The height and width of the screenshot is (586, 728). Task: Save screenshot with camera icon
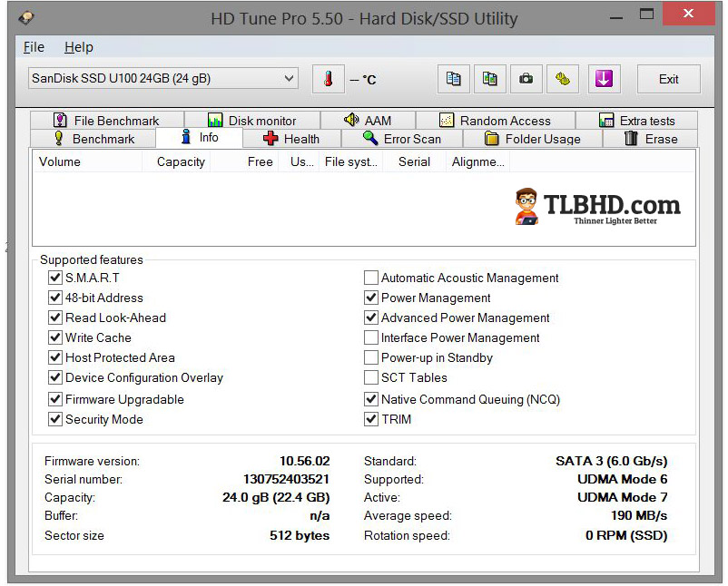click(526, 79)
